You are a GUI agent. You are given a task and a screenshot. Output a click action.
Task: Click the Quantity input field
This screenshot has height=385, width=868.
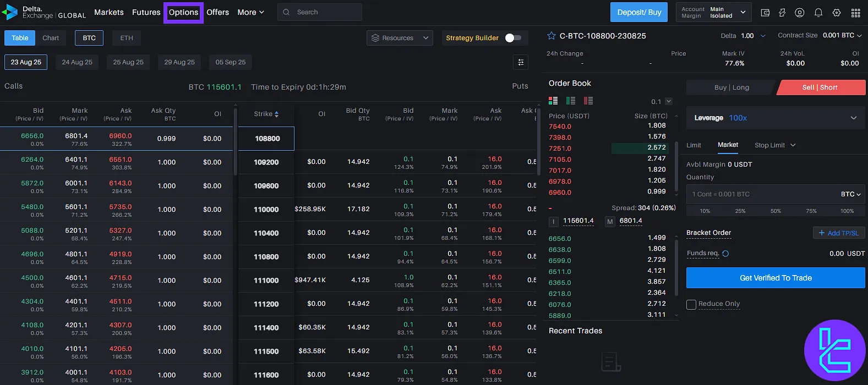coord(762,194)
